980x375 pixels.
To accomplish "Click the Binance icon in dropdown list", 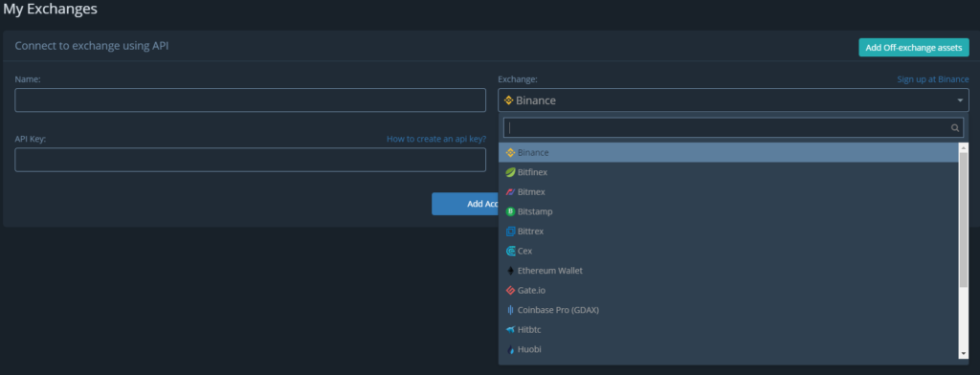I will 510,152.
